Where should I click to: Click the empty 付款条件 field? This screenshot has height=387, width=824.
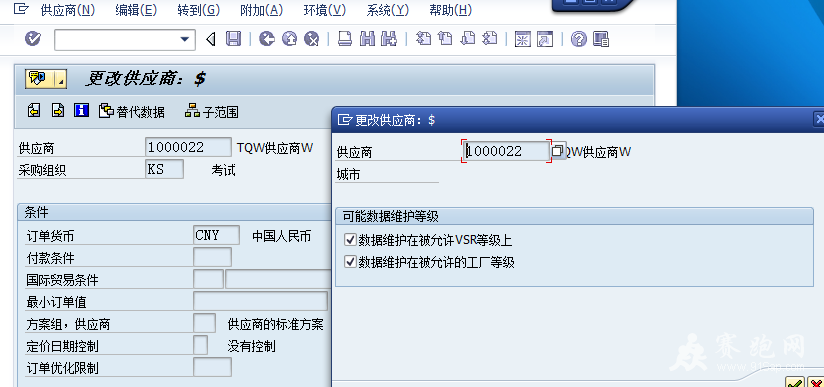(x=212, y=257)
